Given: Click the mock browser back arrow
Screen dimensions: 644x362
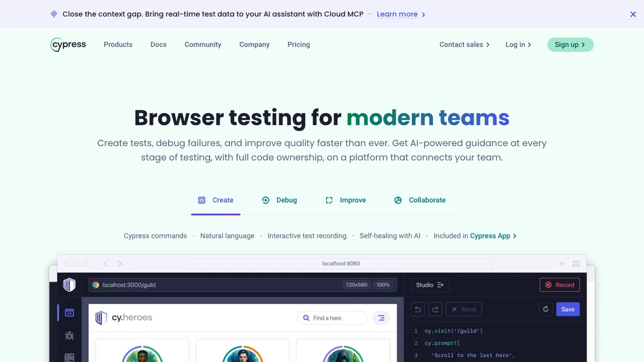Looking at the screenshot, I should click(x=106, y=263).
